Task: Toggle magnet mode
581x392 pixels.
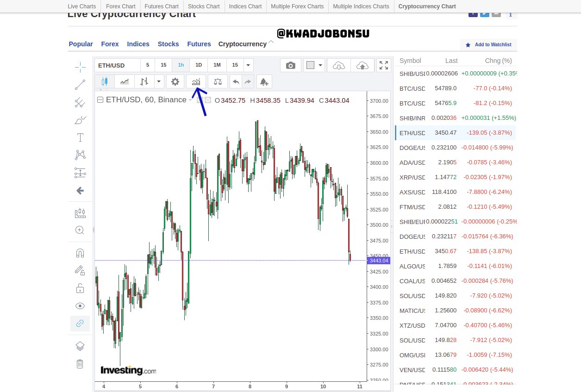Action: (x=80, y=253)
